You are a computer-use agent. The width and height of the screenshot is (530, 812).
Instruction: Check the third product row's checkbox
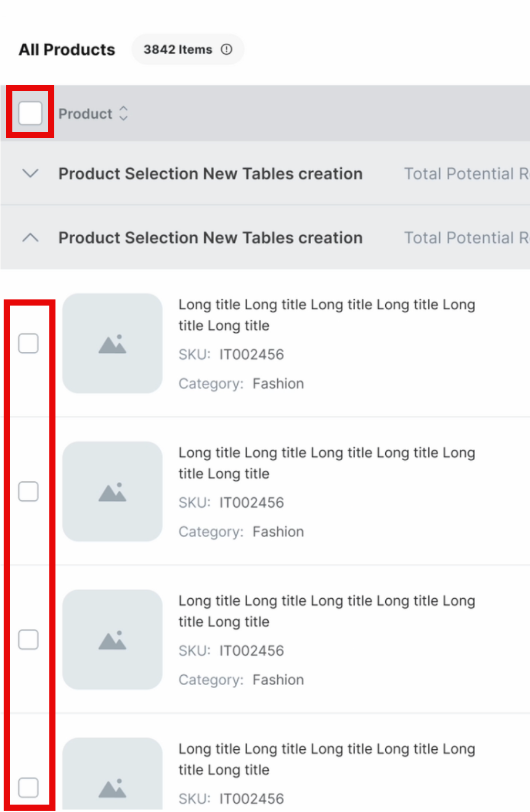click(x=28, y=639)
